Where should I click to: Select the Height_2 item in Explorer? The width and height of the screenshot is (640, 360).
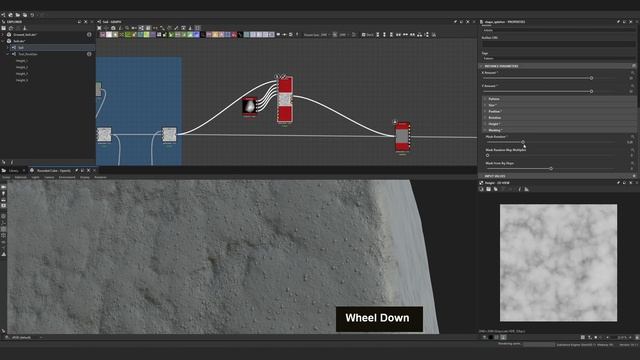pos(22,67)
